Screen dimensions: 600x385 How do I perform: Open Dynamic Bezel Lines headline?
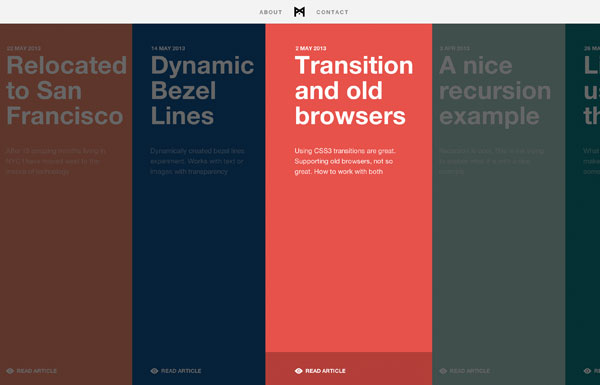(x=202, y=91)
